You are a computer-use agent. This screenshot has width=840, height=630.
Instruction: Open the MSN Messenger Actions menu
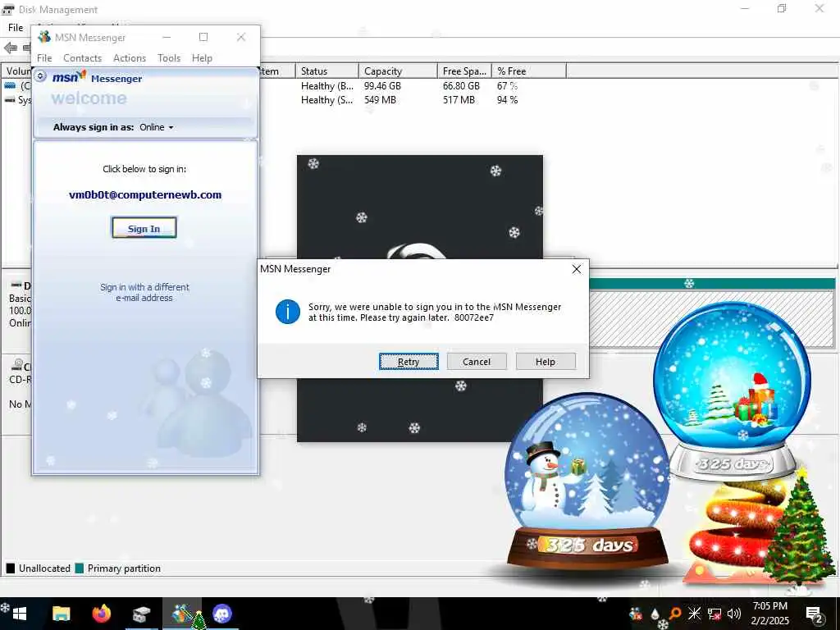[129, 58]
